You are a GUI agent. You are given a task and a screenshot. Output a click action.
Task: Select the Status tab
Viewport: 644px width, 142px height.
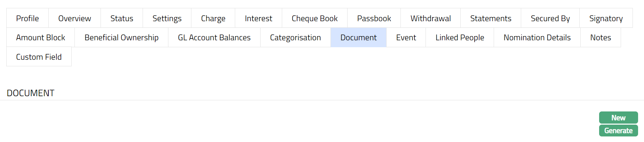pyautogui.click(x=122, y=18)
